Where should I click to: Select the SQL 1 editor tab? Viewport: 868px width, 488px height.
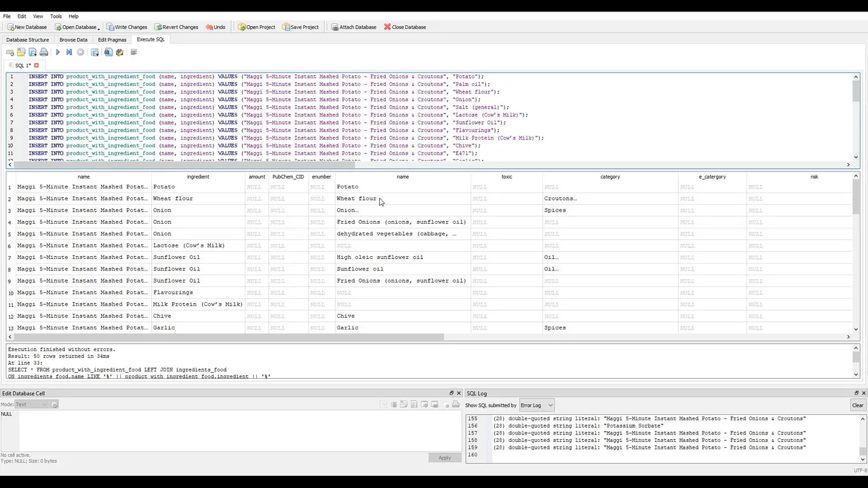pyautogui.click(x=23, y=66)
